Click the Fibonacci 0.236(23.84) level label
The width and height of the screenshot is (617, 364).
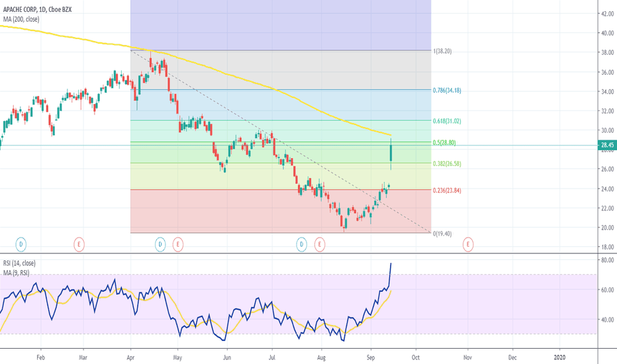click(447, 191)
